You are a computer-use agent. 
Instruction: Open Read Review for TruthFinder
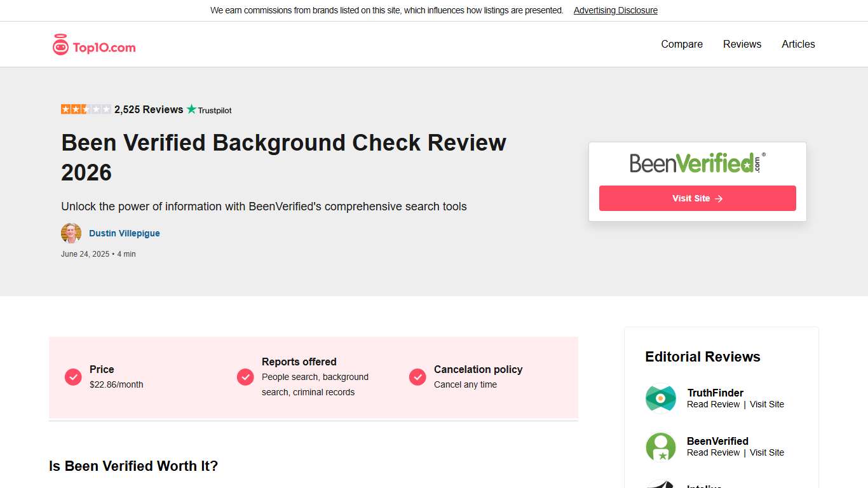click(713, 404)
